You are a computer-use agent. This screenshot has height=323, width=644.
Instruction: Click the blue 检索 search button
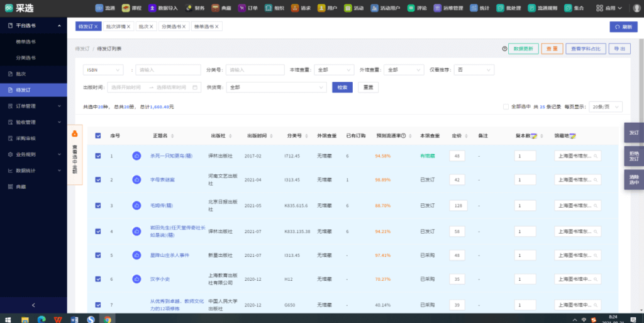coord(342,88)
